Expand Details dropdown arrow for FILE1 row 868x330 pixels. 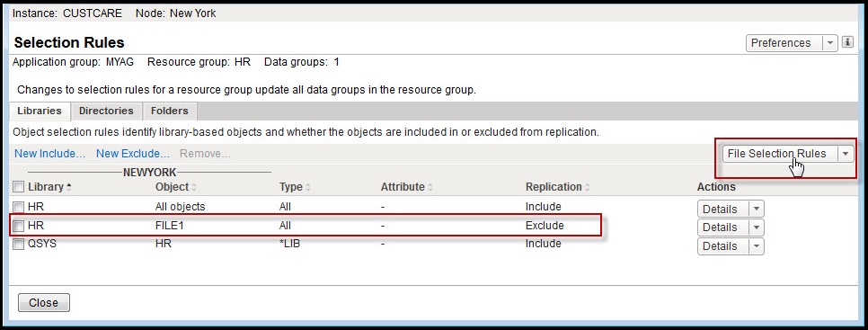pos(757,227)
